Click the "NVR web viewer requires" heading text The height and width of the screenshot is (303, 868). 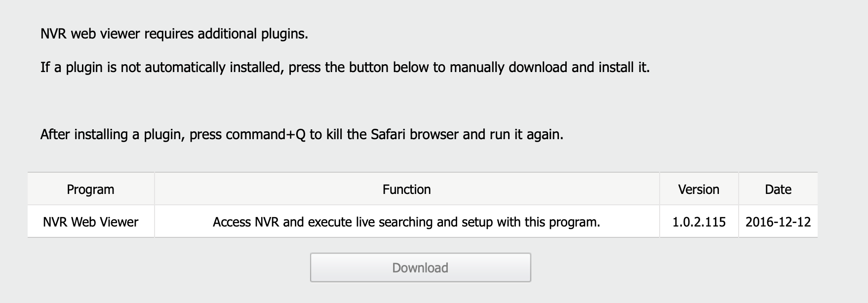[117, 34]
